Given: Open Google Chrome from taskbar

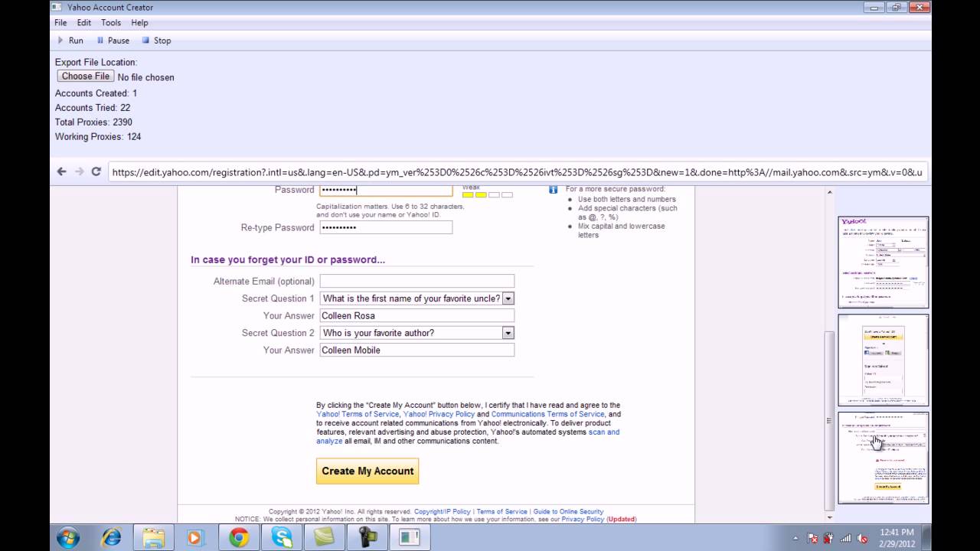Looking at the screenshot, I should [238, 538].
